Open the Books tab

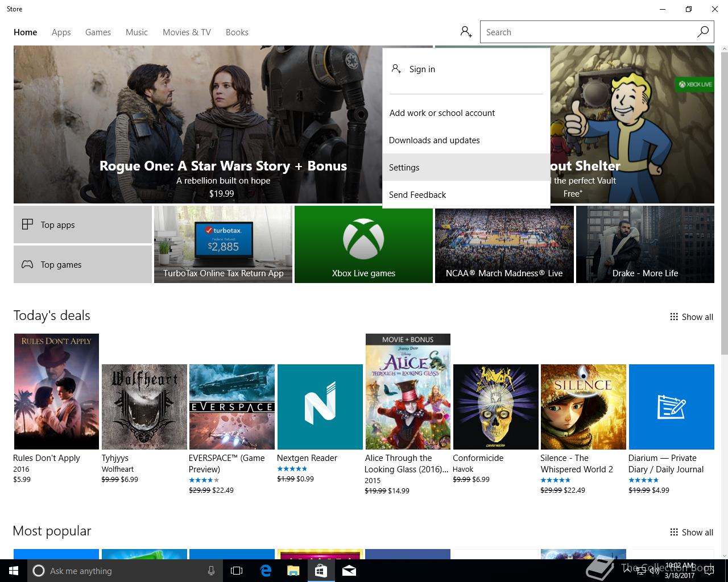[x=237, y=32]
